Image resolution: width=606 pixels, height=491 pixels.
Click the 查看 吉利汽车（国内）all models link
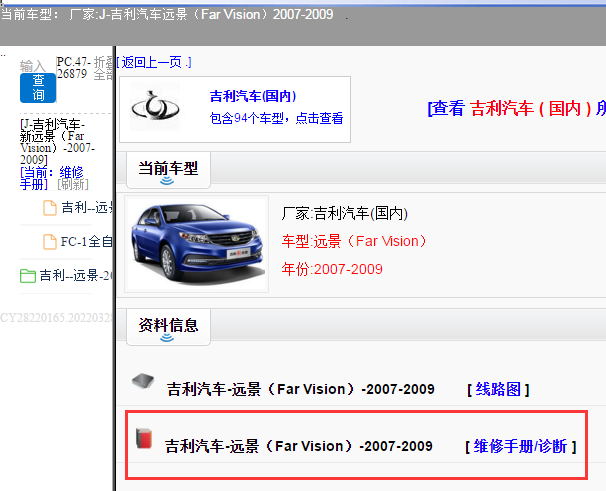pyautogui.click(x=517, y=108)
